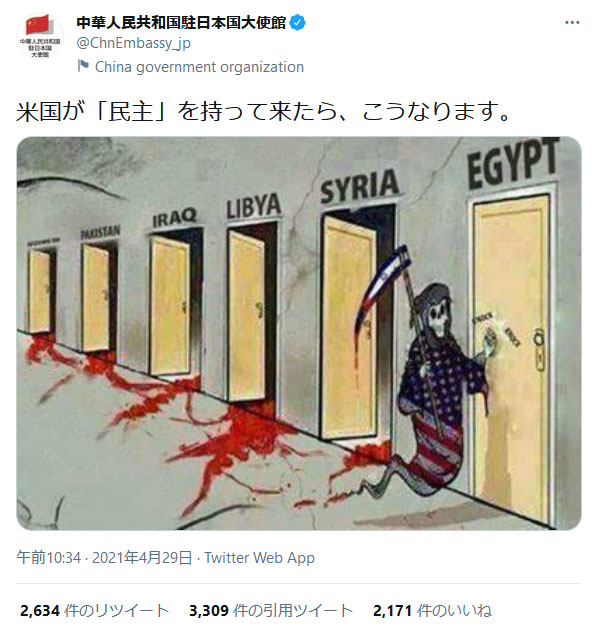View the 3,309 件の引用ツイート list

point(271,610)
